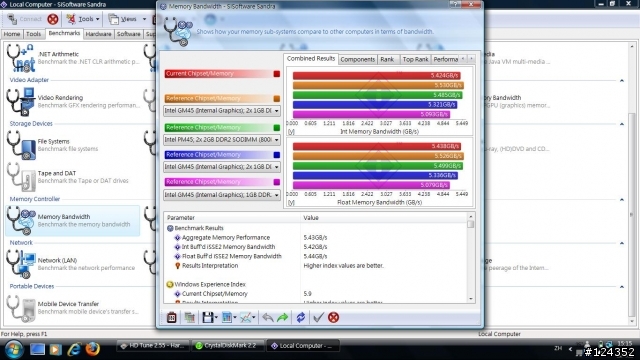Launch Internet Explorer from quick launch

click(74, 349)
